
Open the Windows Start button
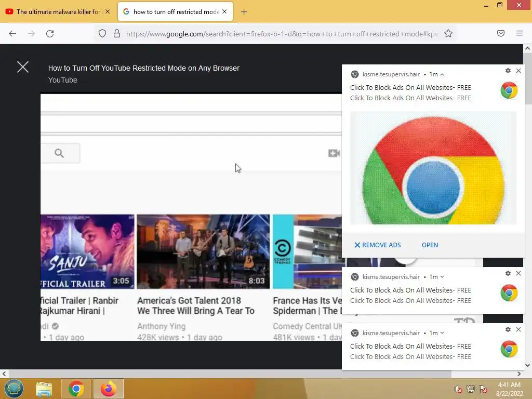coord(14,389)
